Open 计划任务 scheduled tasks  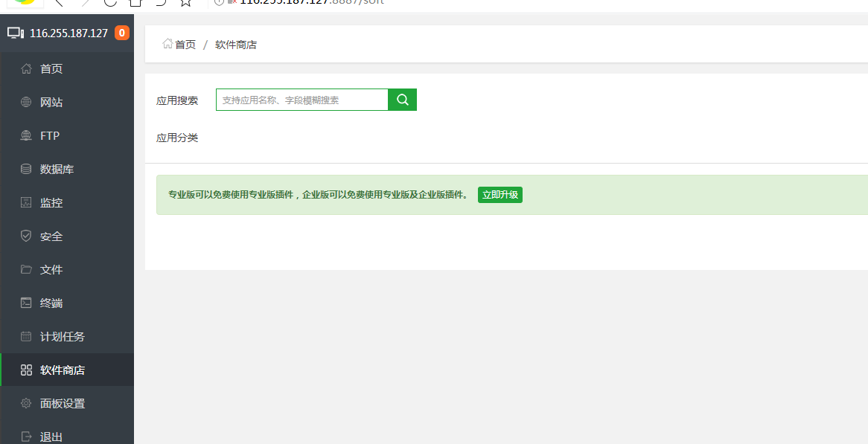point(62,337)
